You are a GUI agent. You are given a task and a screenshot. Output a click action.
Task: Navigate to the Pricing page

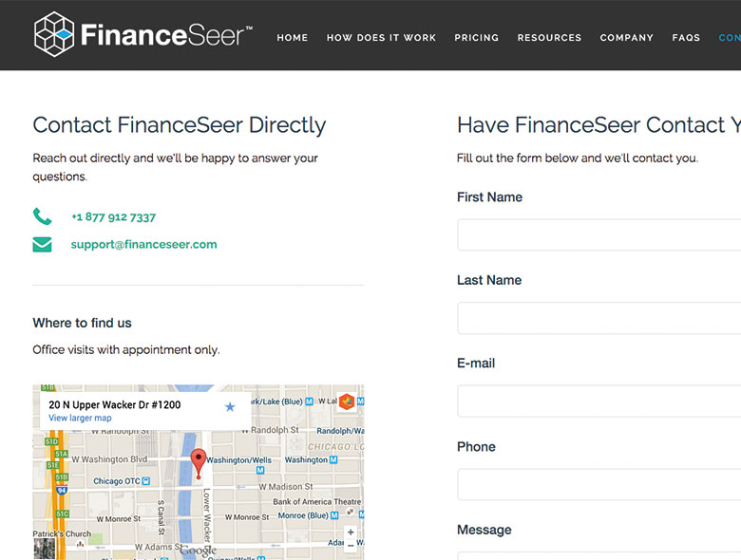pyautogui.click(x=477, y=38)
